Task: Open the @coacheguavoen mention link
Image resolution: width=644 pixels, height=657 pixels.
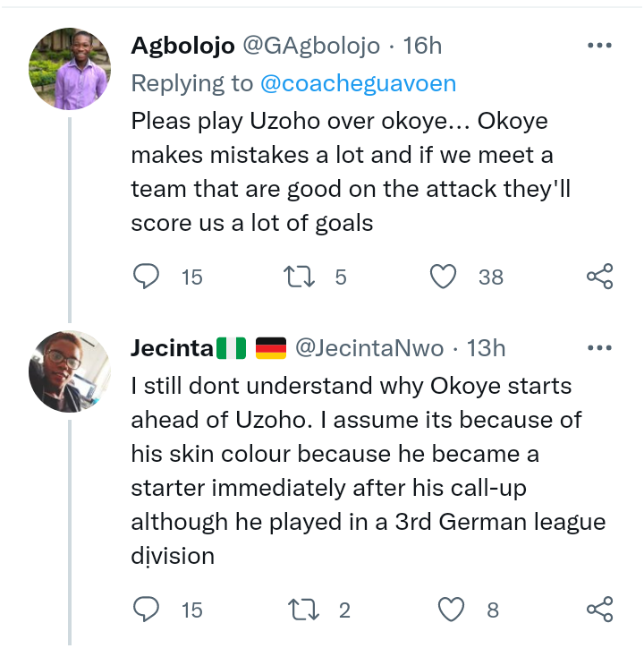Action: tap(358, 83)
